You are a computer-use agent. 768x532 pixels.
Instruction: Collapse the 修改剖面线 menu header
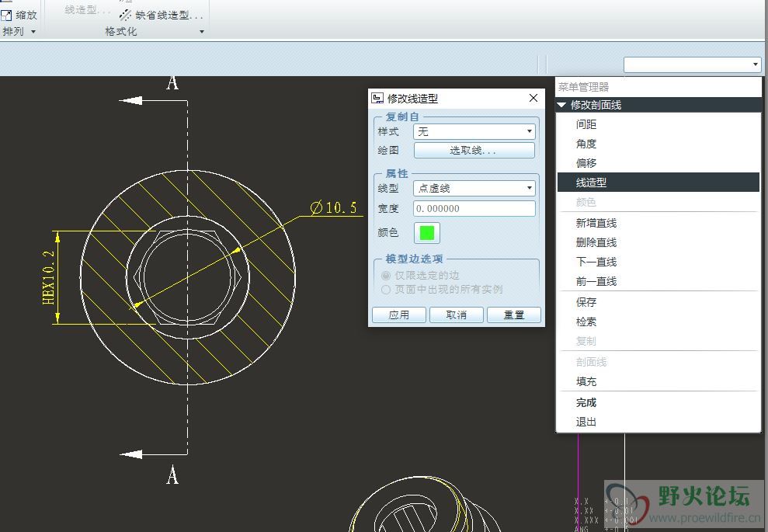tap(561, 105)
